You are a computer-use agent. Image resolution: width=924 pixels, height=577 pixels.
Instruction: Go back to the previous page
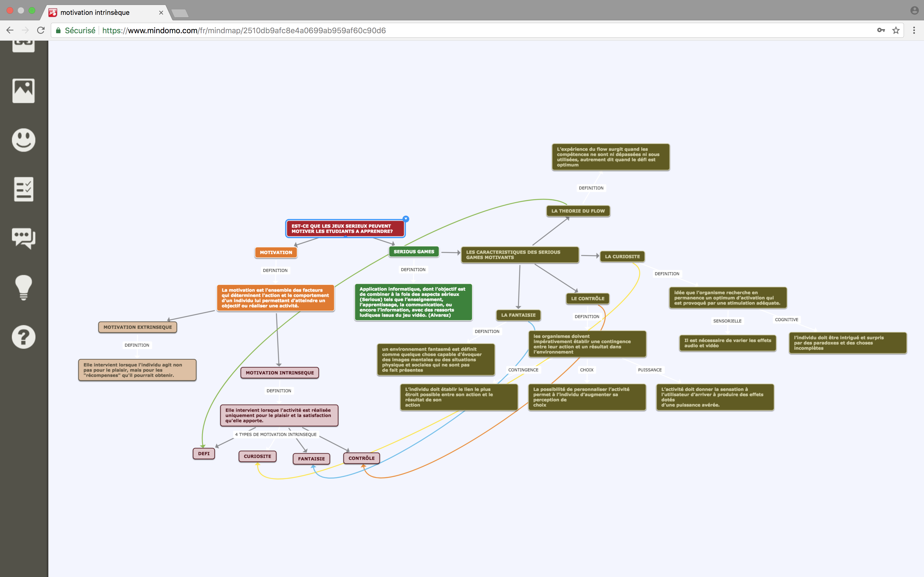pyautogui.click(x=10, y=30)
